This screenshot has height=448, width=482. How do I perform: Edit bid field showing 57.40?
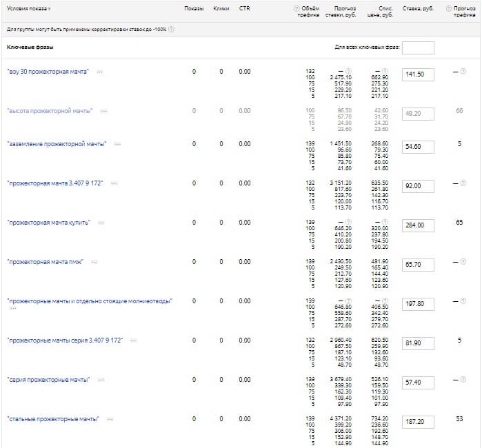click(418, 383)
